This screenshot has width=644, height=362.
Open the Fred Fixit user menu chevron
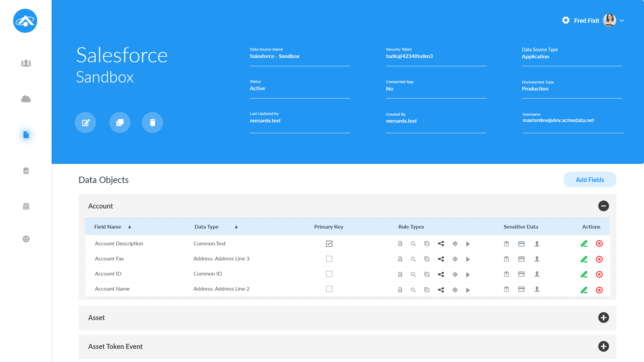(622, 21)
